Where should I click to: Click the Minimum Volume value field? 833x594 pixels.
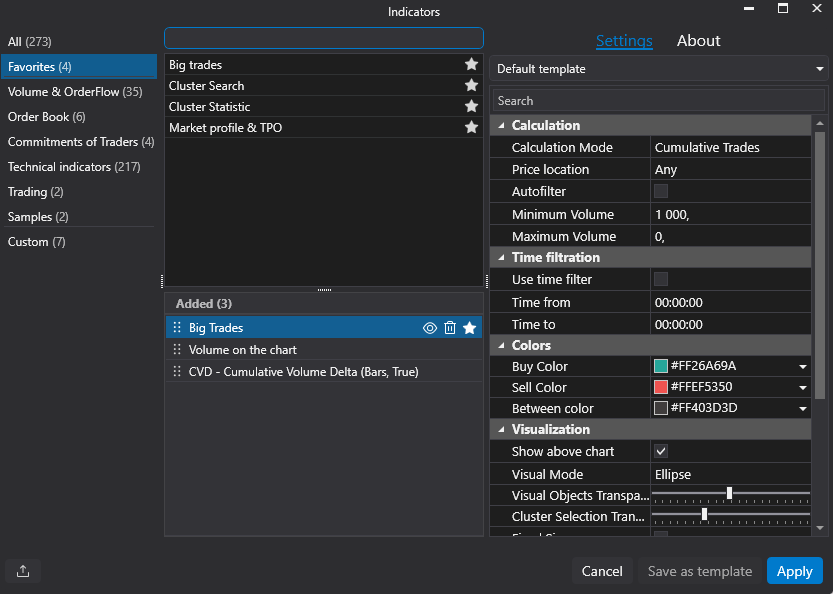(730, 214)
